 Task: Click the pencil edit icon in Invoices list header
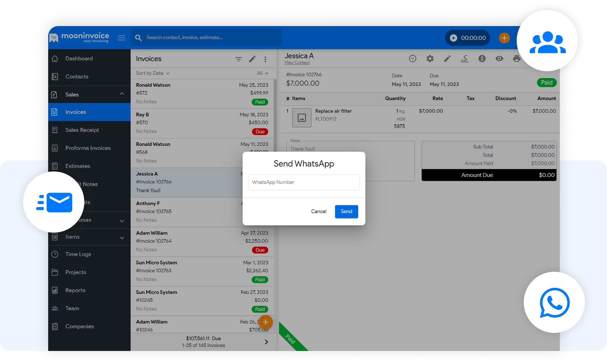pyautogui.click(x=252, y=59)
